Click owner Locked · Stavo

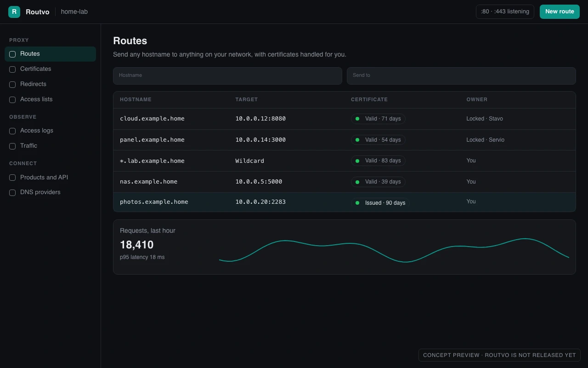(485, 119)
